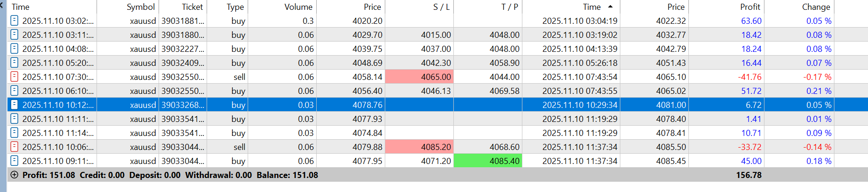The width and height of the screenshot is (868, 192).
Task: Click the red-highlighted S/L cell showing 4065.00
Action: click(x=419, y=77)
